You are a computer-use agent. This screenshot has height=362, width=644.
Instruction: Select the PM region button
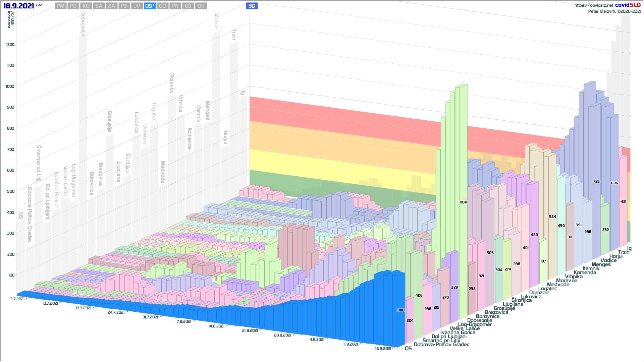click(60, 6)
